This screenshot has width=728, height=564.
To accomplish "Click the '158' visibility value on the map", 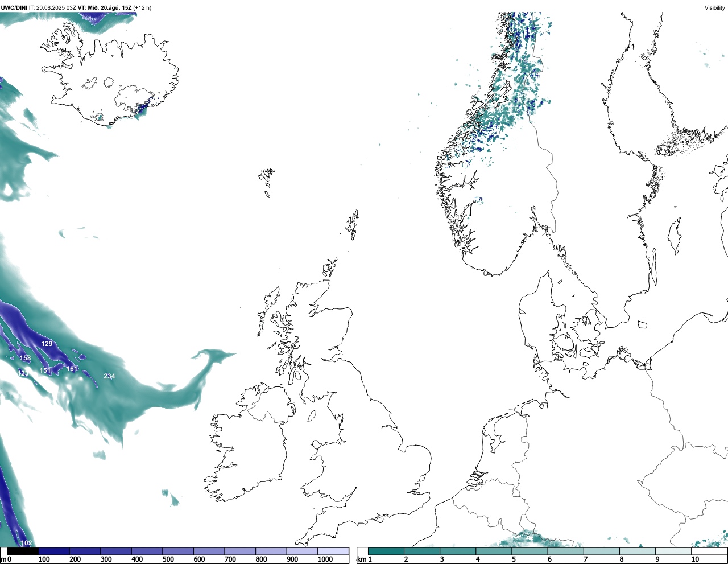I will pos(25,358).
